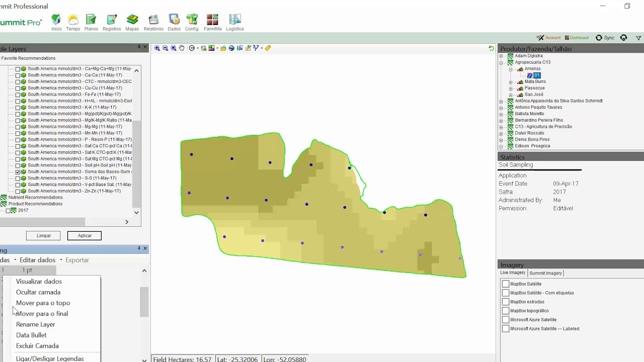Click the zoom in magnifier tool
644x362 pixels.
(157, 48)
